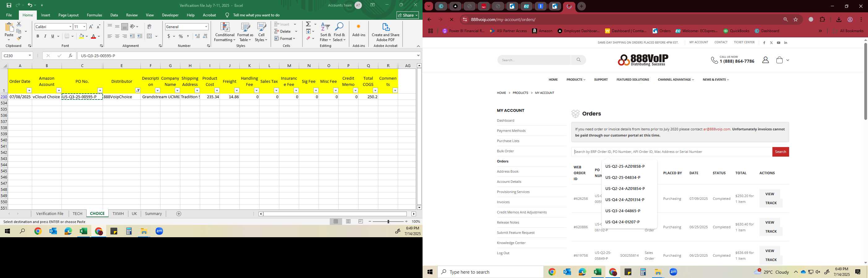Switch to the Summary sheet tab
868x278 pixels.
click(x=153, y=214)
